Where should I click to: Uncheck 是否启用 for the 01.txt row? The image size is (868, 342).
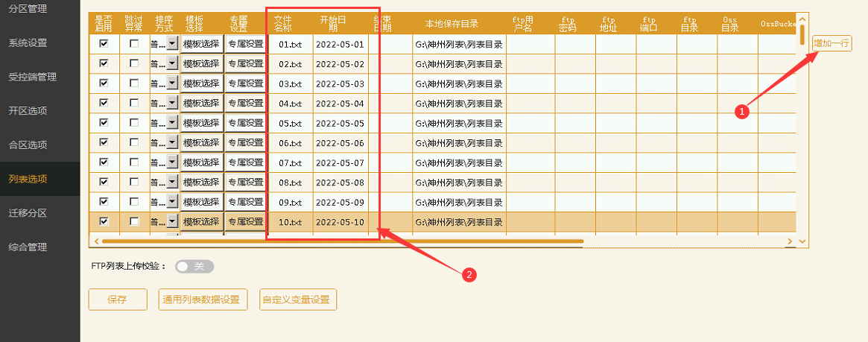104,44
